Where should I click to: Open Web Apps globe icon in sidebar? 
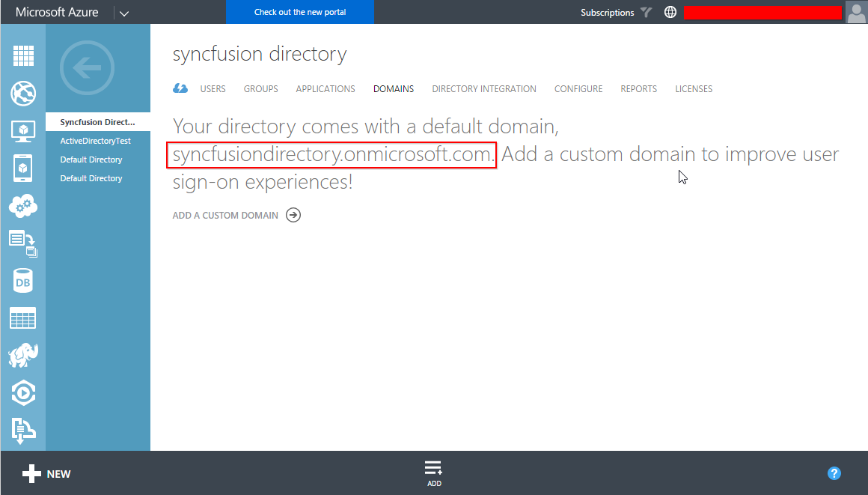click(x=23, y=93)
